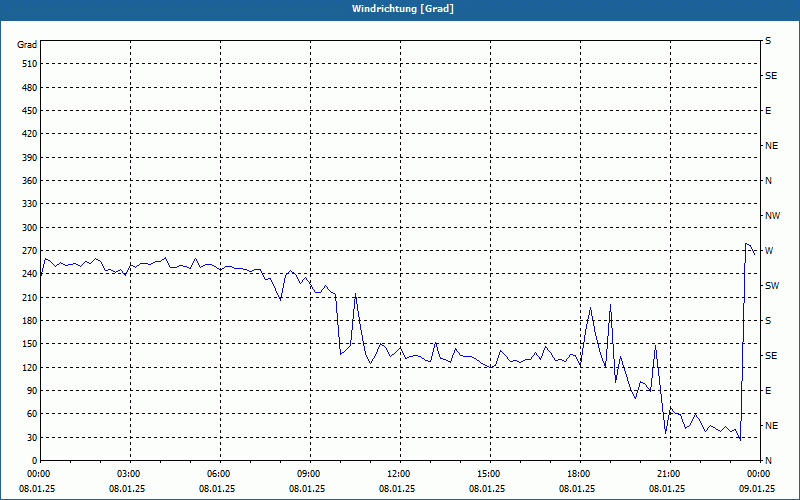Click the 240 degree axis value

tap(30, 274)
